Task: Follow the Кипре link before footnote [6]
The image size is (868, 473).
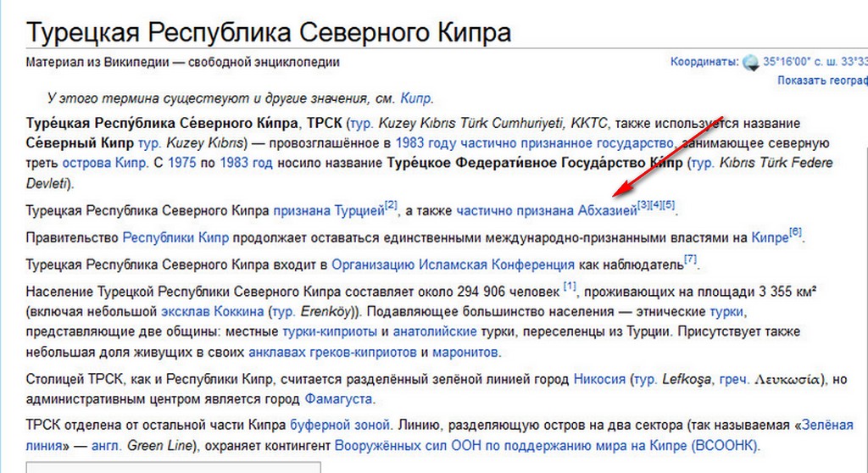Action: click(x=770, y=237)
